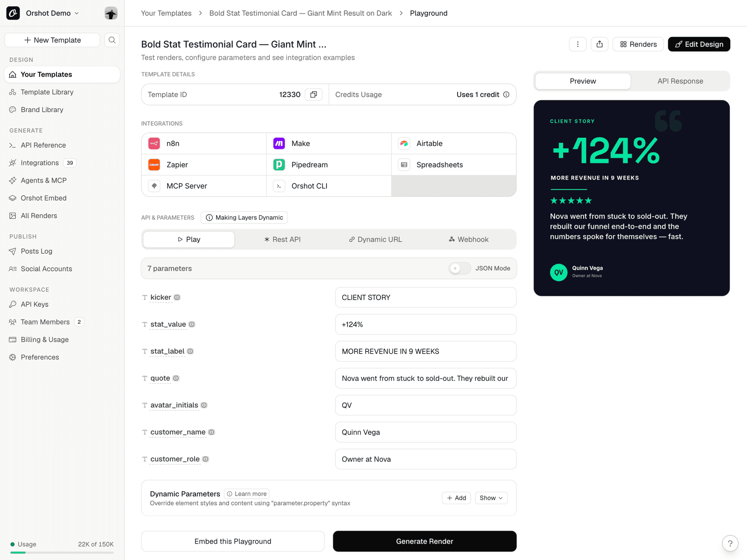Open the Make integration
The image size is (747, 560).
[x=329, y=144]
